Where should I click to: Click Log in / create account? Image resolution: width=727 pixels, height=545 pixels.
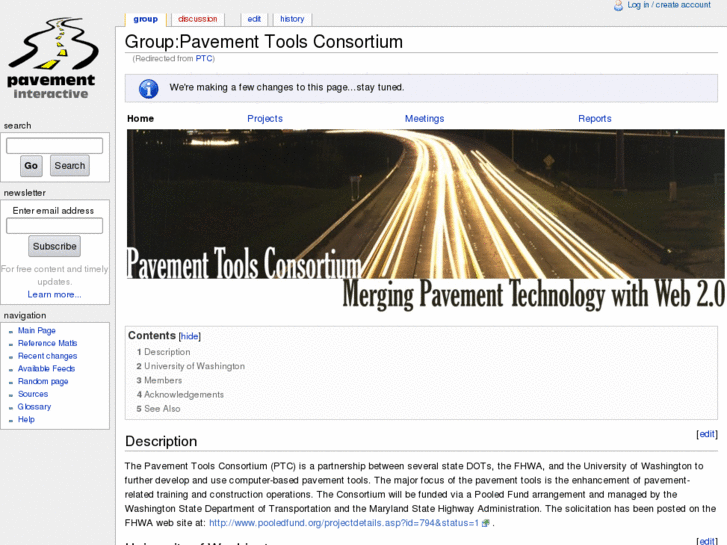click(x=669, y=5)
